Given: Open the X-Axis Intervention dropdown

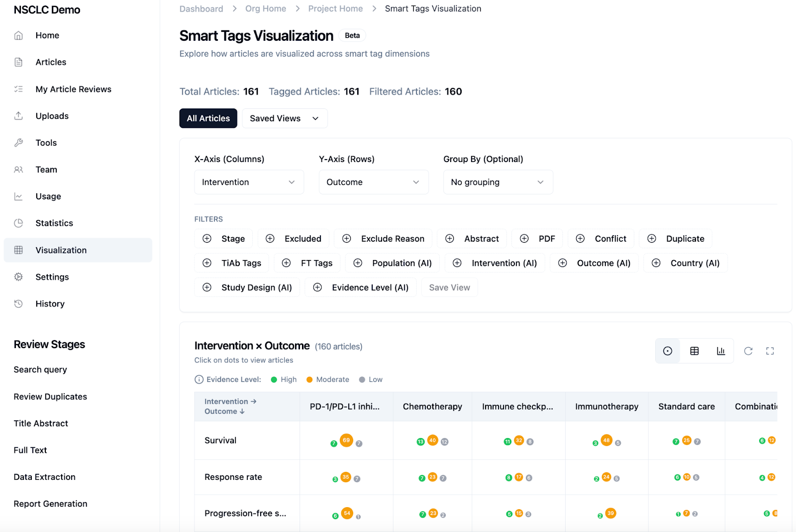Looking at the screenshot, I should coord(249,182).
